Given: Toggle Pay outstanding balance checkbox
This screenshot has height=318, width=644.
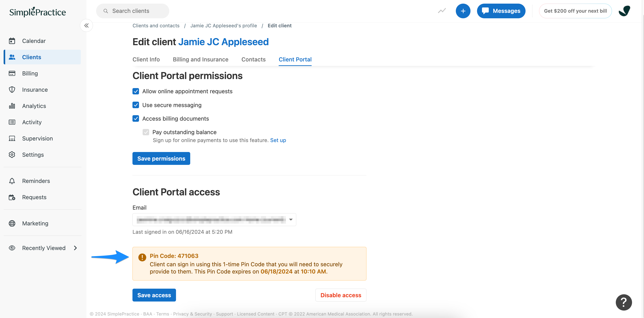Looking at the screenshot, I should (x=146, y=132).
